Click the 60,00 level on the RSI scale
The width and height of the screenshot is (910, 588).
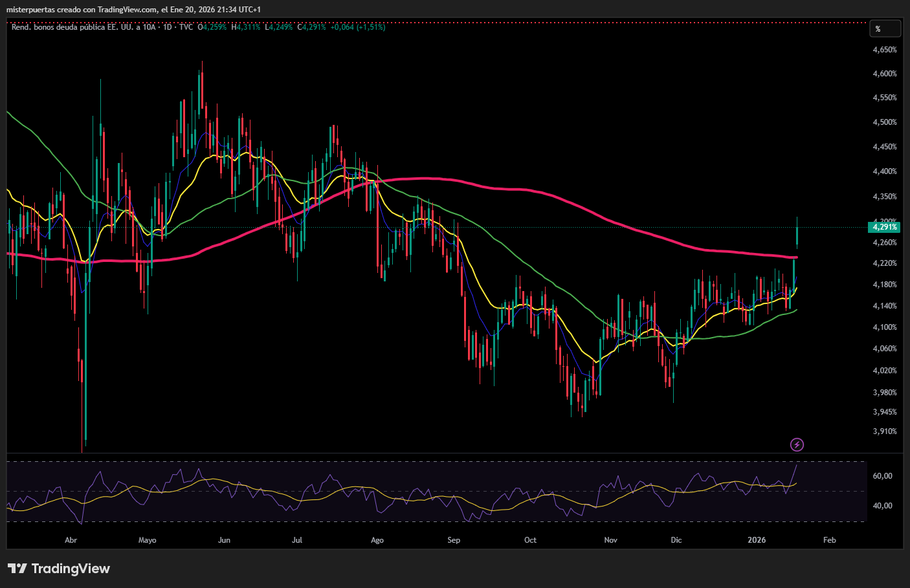click(x=882, y=476)
